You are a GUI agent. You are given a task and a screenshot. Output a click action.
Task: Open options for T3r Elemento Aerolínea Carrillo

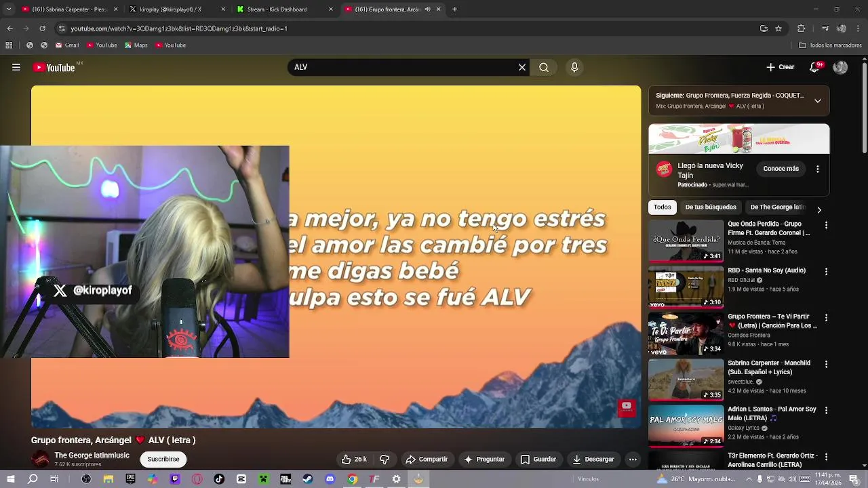pos(826,457)
